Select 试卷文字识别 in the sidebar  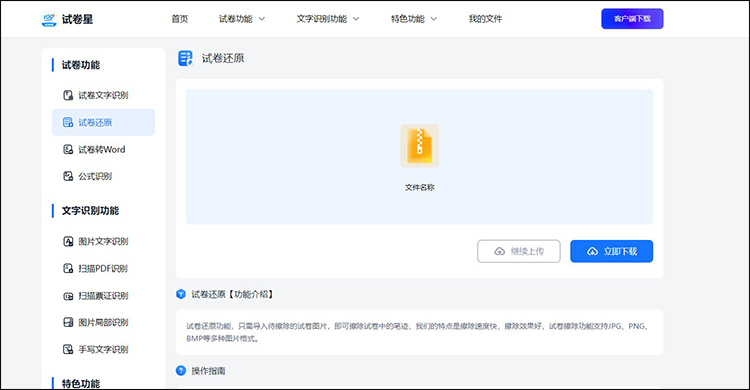[103, 95]
